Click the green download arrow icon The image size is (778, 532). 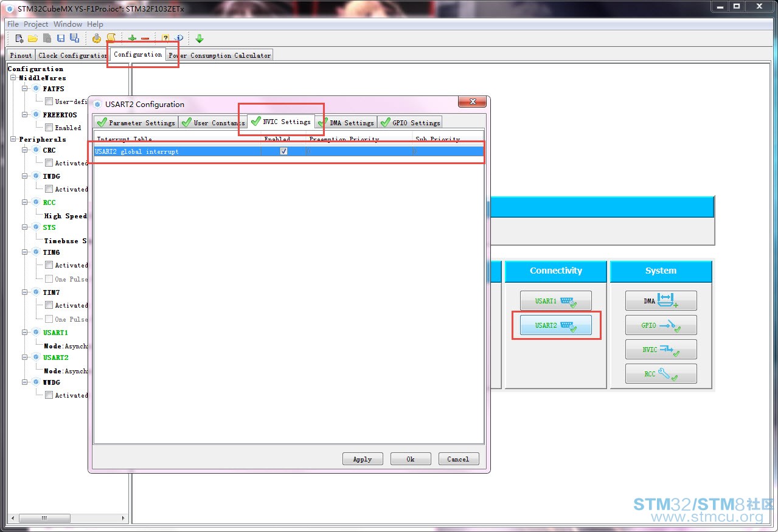tap(200, 38)
